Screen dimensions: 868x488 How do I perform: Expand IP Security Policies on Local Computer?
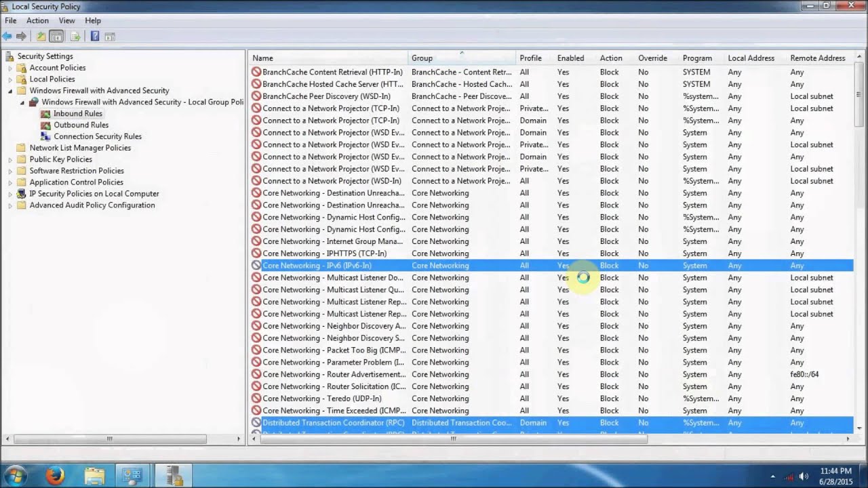tap(10, 194)
